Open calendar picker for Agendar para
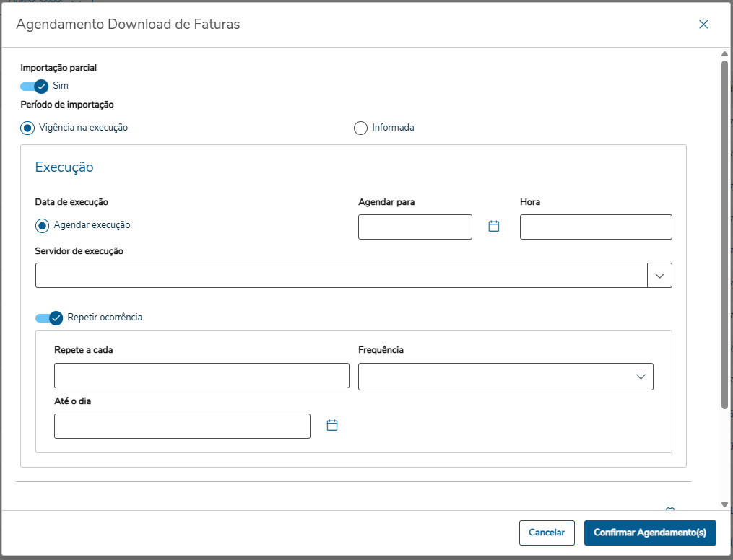The image size is (733, 560). [x=494, y=227]
